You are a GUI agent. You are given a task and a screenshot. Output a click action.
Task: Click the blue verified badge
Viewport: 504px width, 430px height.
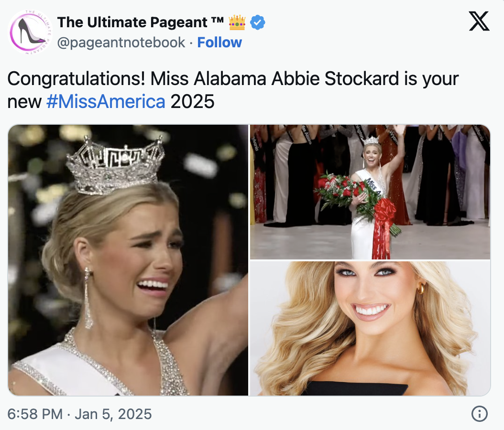[x=258, y=22]
